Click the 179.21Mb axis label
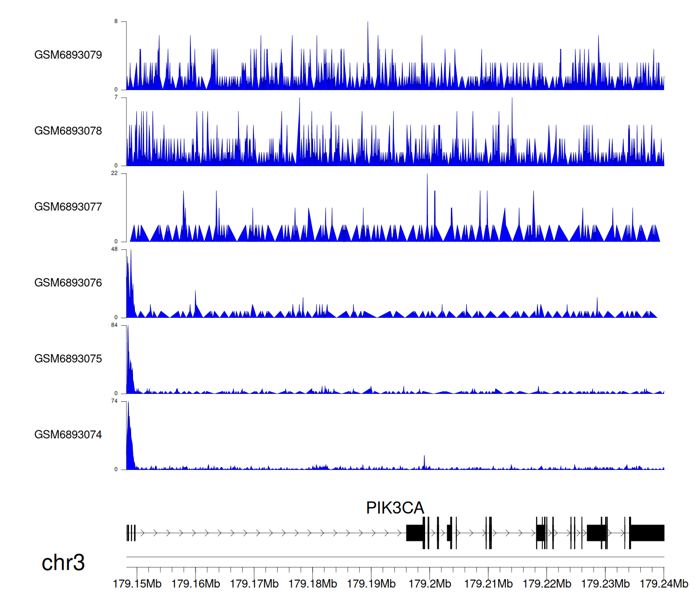Image resolution: width=700 pixels, height=616 pixels. pos(488,584)
